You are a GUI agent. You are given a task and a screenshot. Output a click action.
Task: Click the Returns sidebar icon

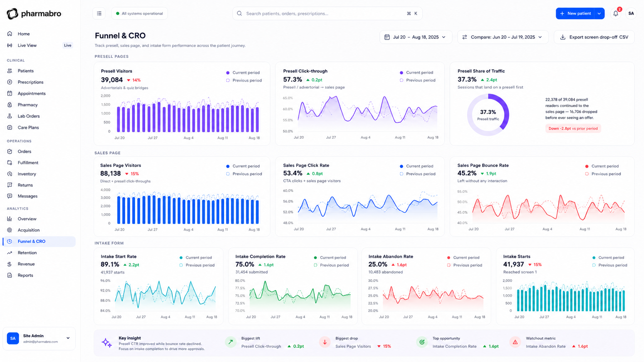coord(10,185)
